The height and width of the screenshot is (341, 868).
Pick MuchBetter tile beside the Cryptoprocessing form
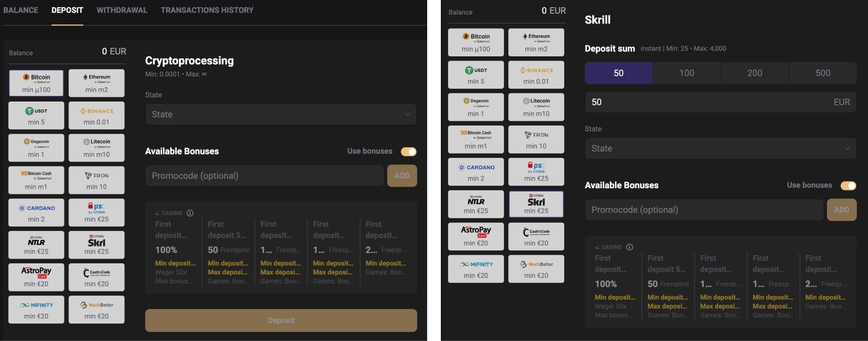click(97, 310)
